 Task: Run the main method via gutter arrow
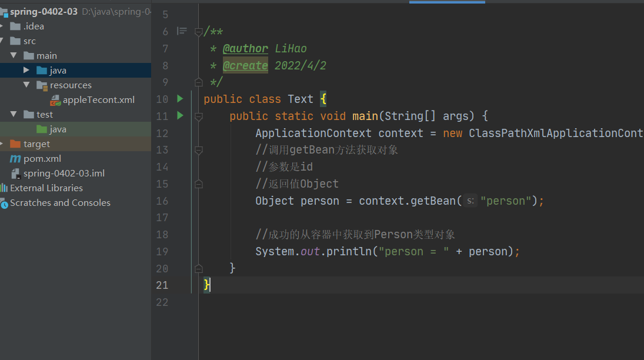pos(180,115)
